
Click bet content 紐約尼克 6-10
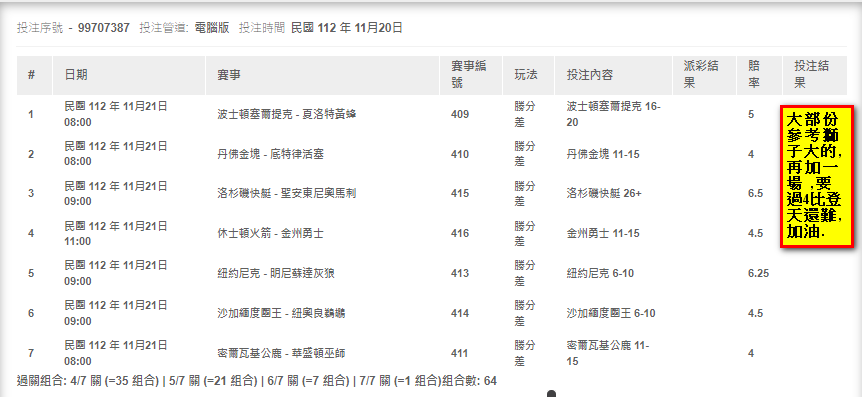click(600, 273)
